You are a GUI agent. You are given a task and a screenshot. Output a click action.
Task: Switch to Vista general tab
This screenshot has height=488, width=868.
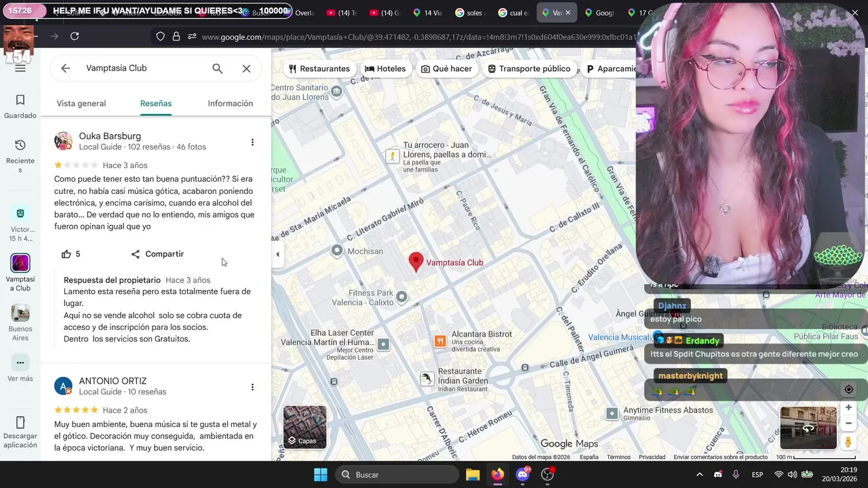(81, 104)
